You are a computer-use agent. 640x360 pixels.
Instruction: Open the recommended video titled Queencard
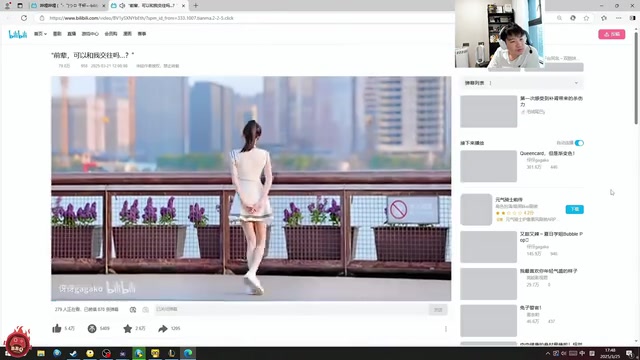pyautogui.click(x=547, y=153)
